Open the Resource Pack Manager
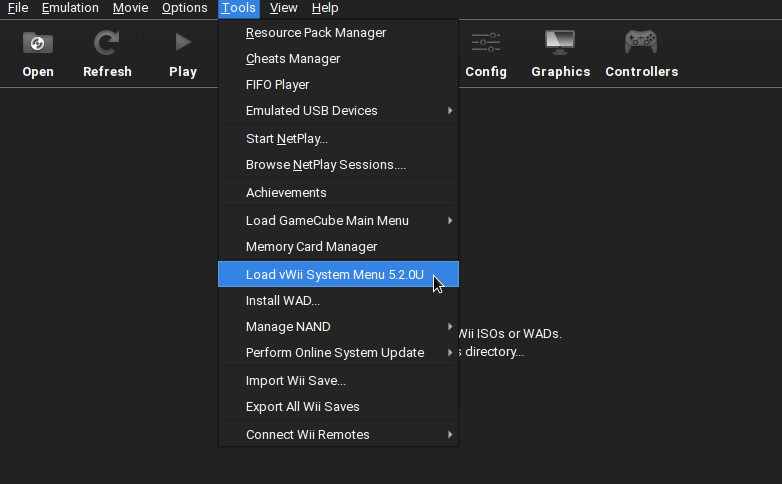The height and width of the screenshot is (484, 782). coord(316,33)
